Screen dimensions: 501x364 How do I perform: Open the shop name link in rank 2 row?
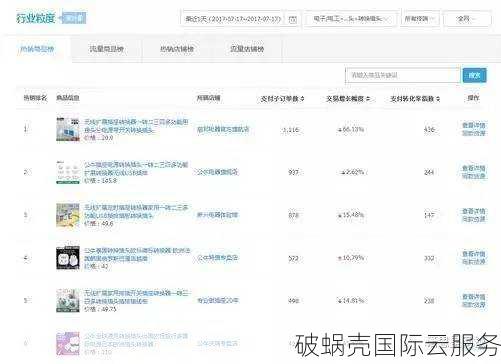coord(217,172)
